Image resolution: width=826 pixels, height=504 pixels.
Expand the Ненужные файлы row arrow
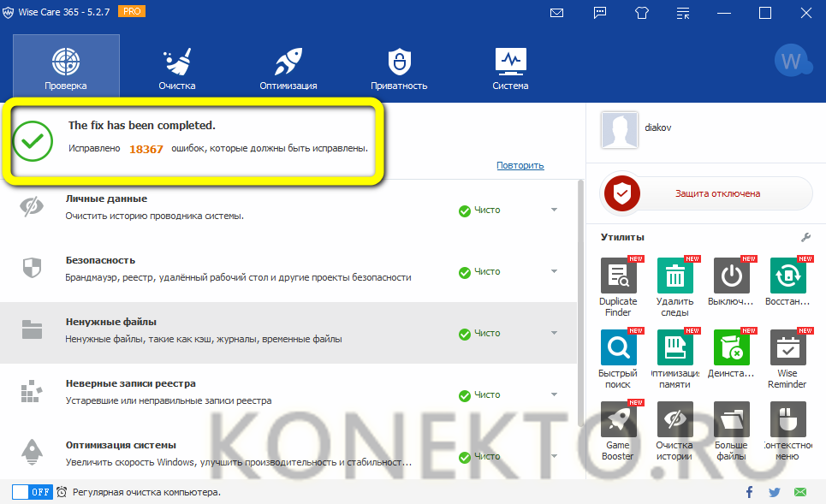[554, 333]
